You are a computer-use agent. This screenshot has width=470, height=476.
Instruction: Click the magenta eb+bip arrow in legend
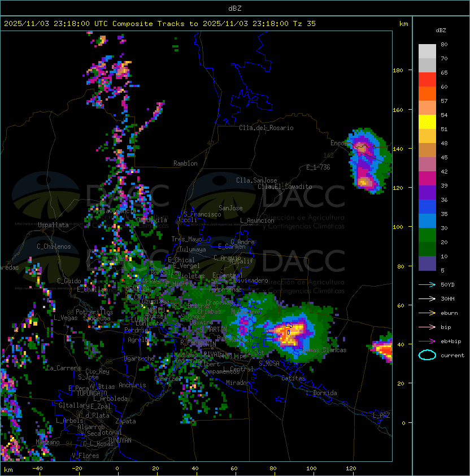pyautogui.click(x=427, y=341)
